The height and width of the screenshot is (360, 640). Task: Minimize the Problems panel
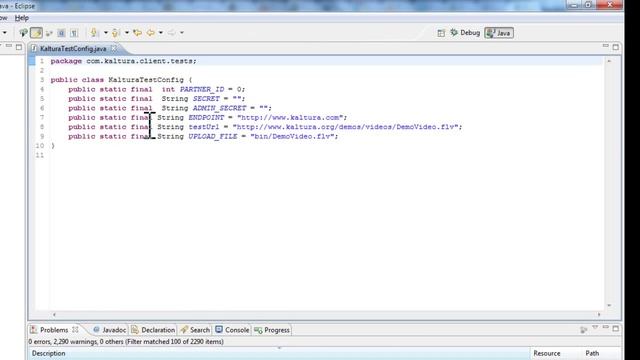606,328
